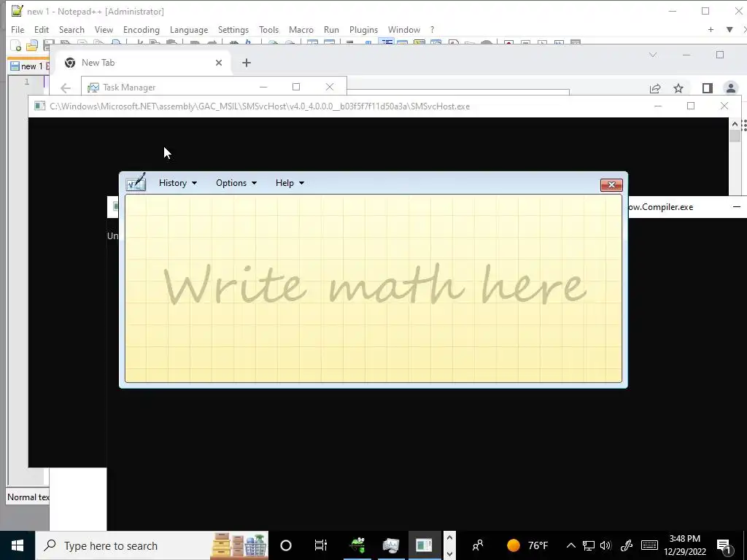The image size is (747, 560).
Task: Open network status tray icon
Action: 589,545
